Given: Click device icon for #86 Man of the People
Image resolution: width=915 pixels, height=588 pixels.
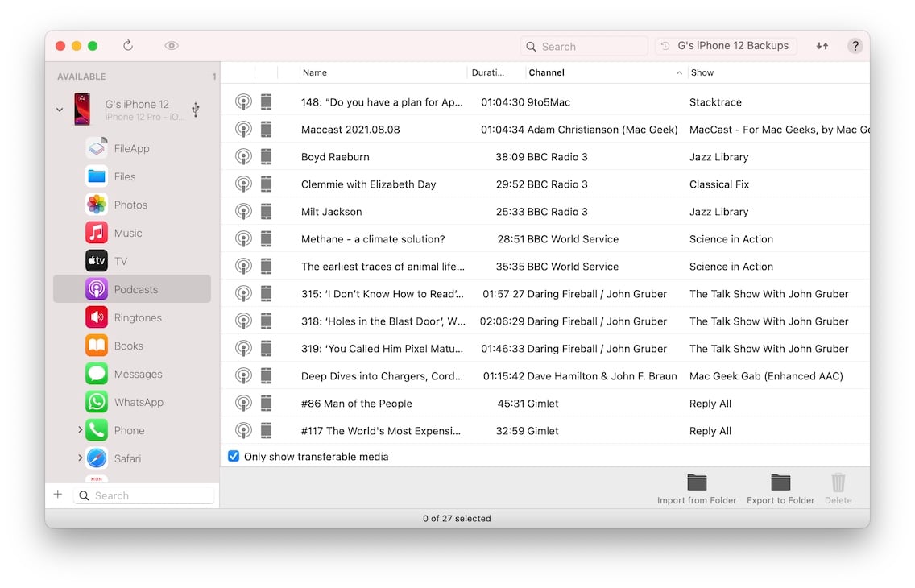Looking at the screenshot, I should click(x=266, y=403).
